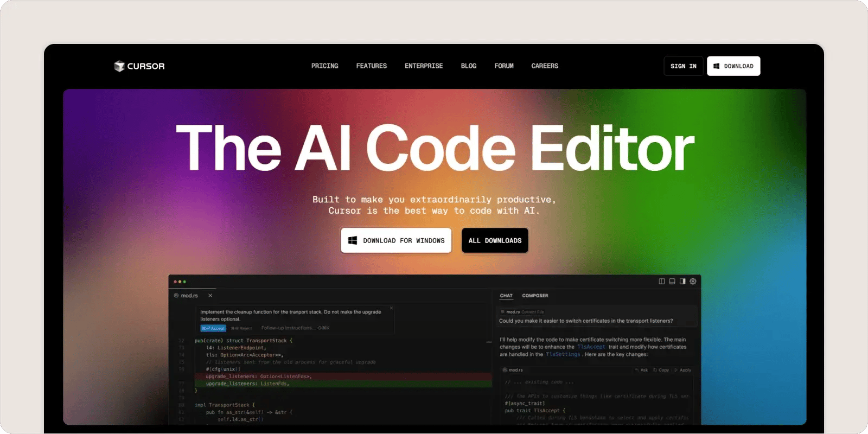This screenshot has width=868, height=434.
Task: Accept the suggested inline edit
Action: [x=213, y=328]
